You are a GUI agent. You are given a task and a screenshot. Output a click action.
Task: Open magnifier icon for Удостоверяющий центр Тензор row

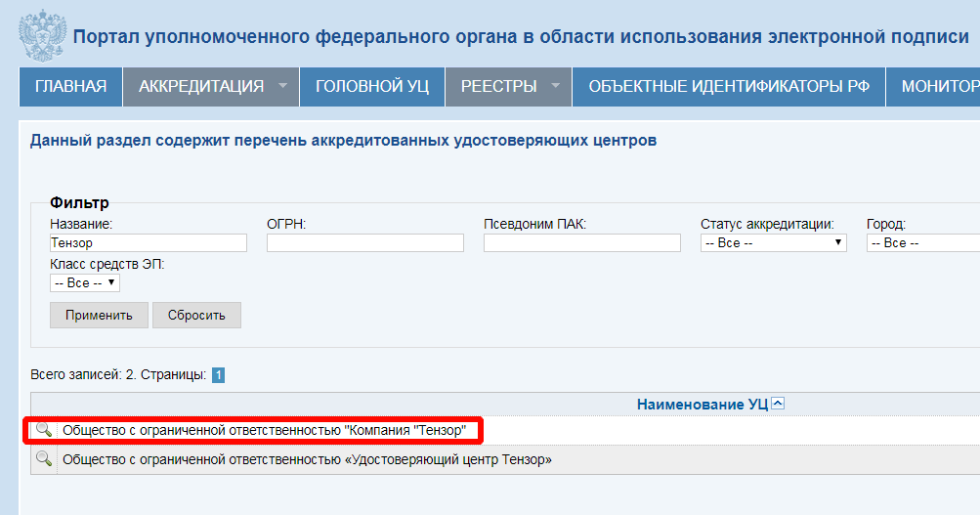(x=43, y=459)
